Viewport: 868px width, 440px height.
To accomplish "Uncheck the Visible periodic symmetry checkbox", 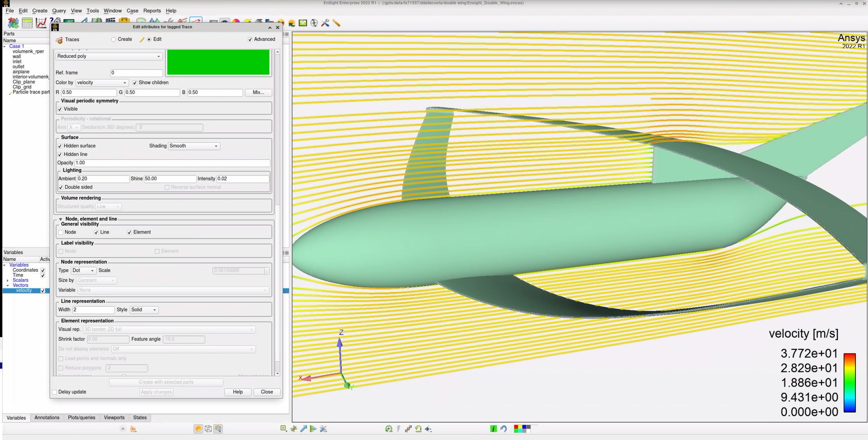I will tap(60, 109).
